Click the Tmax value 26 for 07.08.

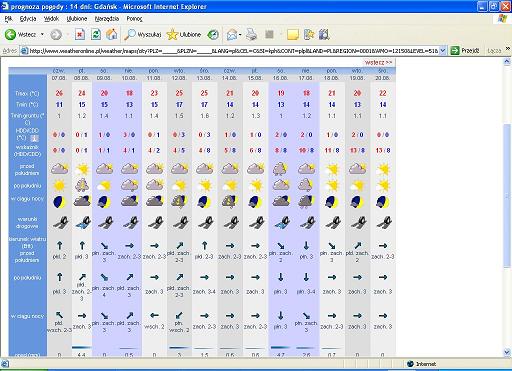point(59,93)
